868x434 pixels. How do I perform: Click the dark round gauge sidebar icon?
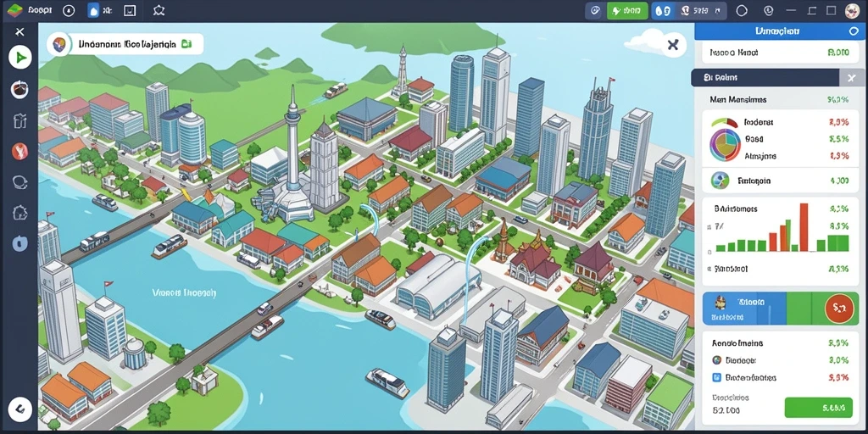20,89
